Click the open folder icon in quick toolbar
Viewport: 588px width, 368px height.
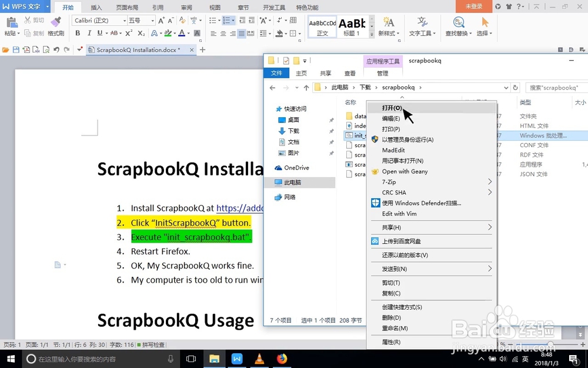(x=6, y=49)
